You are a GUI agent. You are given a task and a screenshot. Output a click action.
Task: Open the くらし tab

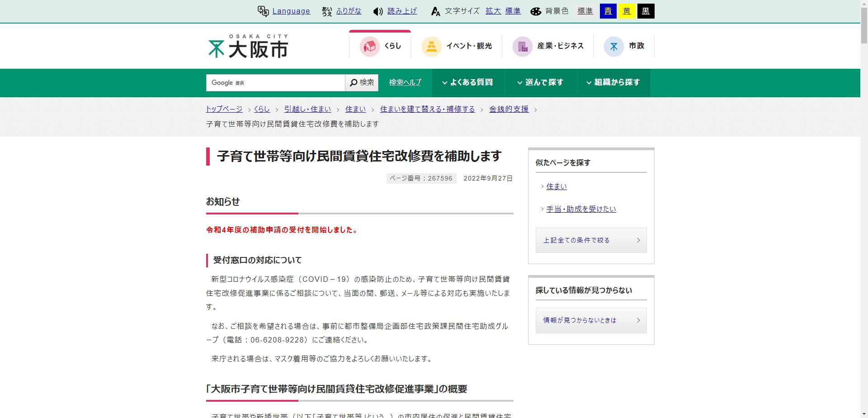click(380, 45)
